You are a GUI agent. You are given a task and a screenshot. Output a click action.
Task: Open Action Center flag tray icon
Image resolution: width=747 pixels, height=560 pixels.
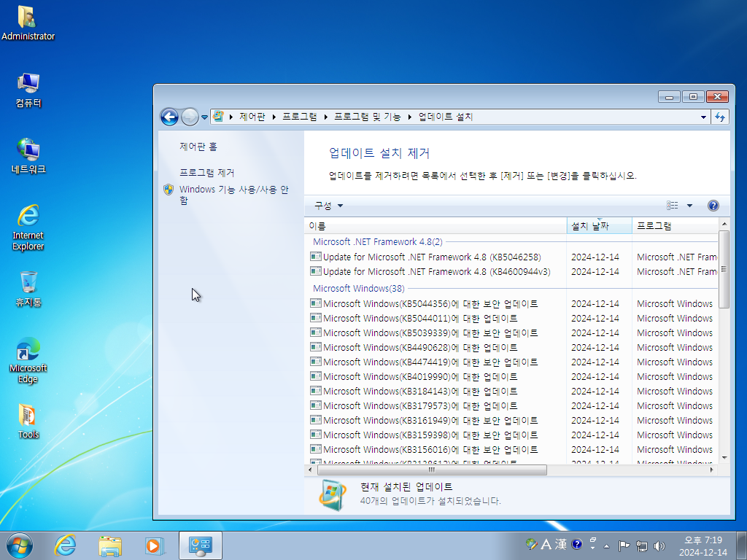[x=624, y=545]
